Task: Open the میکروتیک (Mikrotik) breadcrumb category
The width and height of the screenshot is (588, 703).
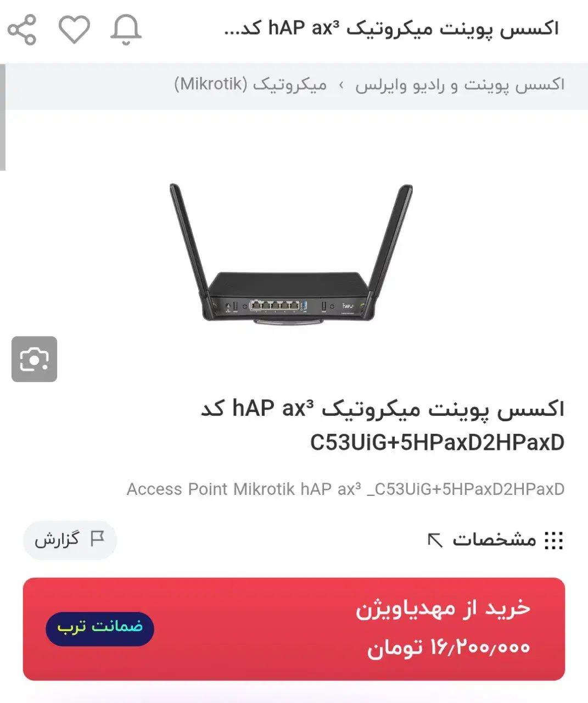Action: click(250, 85)
